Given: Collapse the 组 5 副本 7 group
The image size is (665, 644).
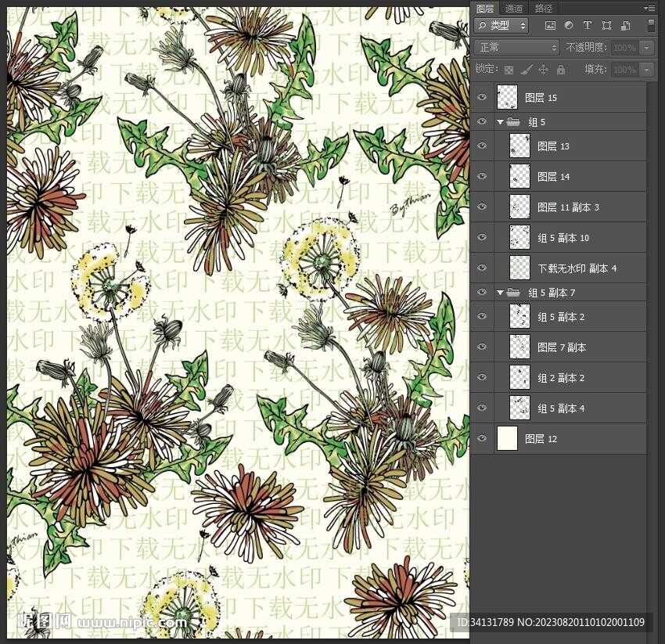Looking at the screenshot, I should (x=500, y=293).
